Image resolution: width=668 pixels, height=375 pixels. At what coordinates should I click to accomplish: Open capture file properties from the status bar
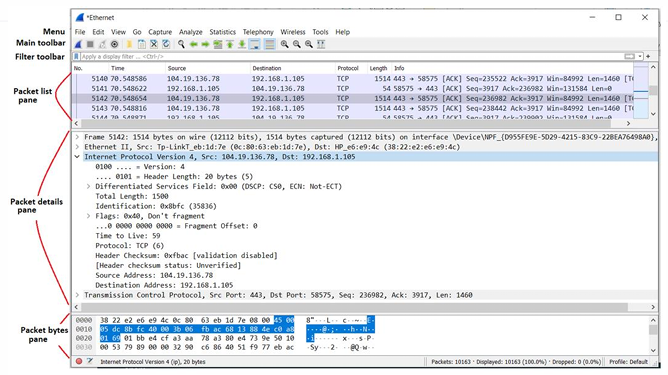tap(90, 361)
